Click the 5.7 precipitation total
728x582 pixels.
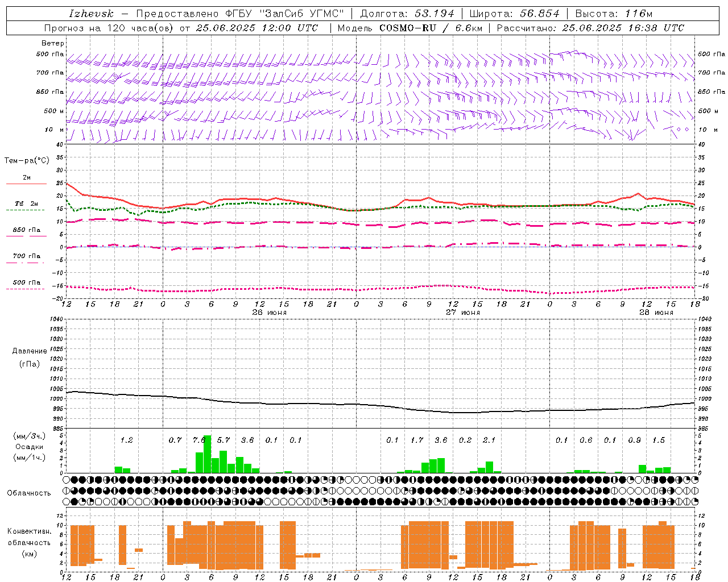pyautogui.click(x=224, y=440)
